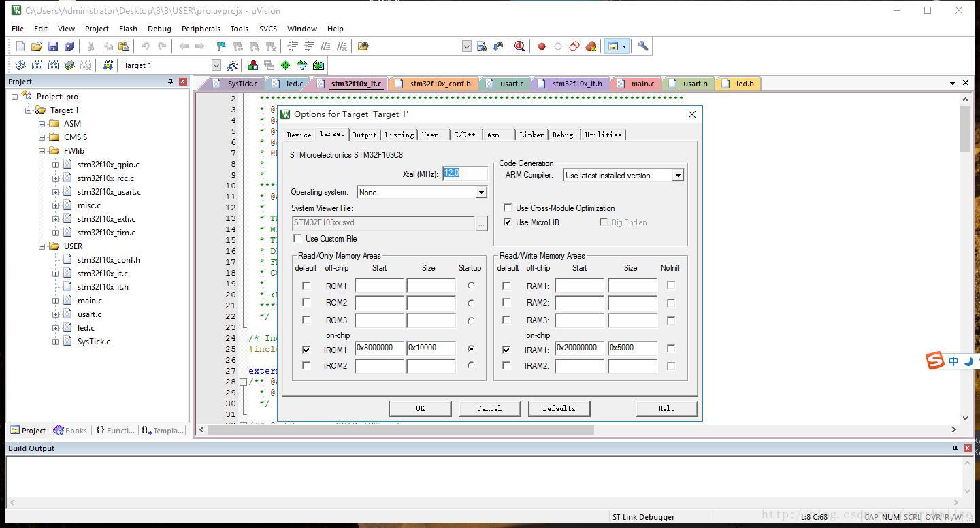The width and height of the screenshot is (980, 528).
Task: Click the Cancel button
Action: click(489, 408)
